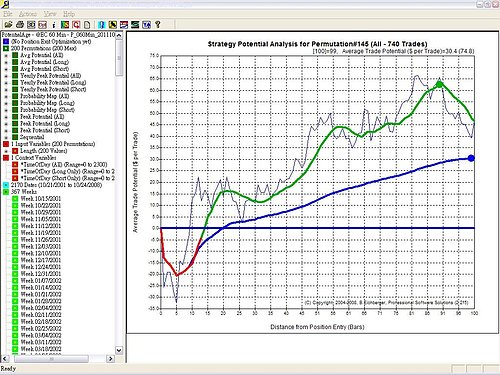
Task: Select the Peak Potential (All) row
Action: pos(42,117)
